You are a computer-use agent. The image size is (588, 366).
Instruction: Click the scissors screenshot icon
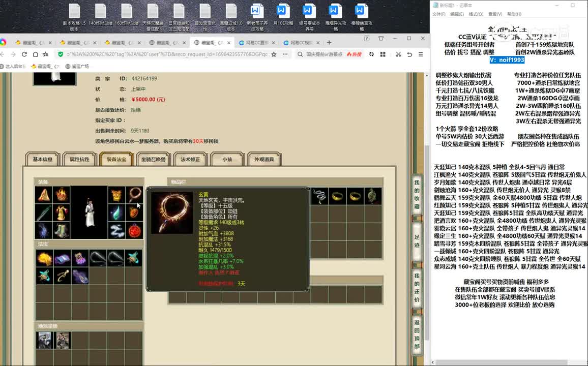tap(398, 54)
